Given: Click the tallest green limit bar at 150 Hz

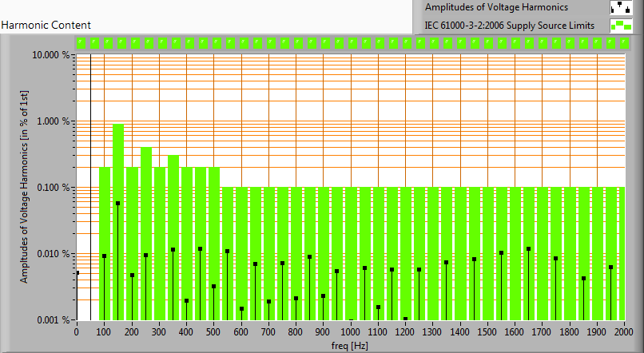Looking at the screenshot, I should [118, 160].
